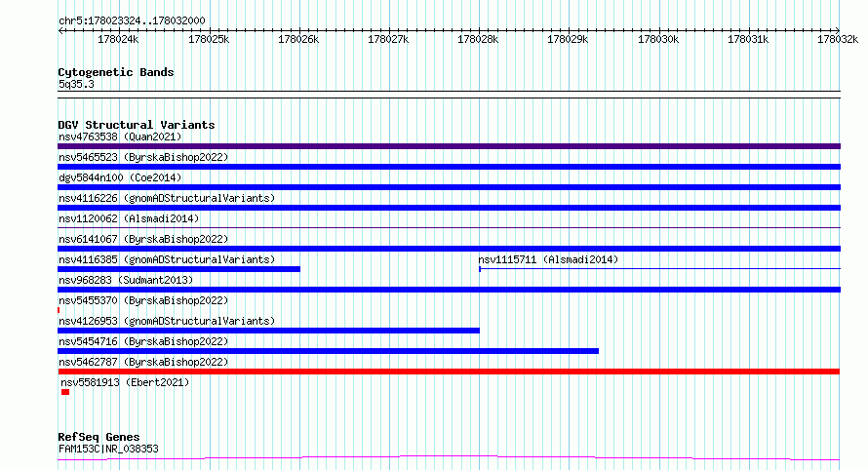Click the 178031k ruler label
Viewport: 868px width, 470px height.
pyautogui.click(x=748, y=39)
